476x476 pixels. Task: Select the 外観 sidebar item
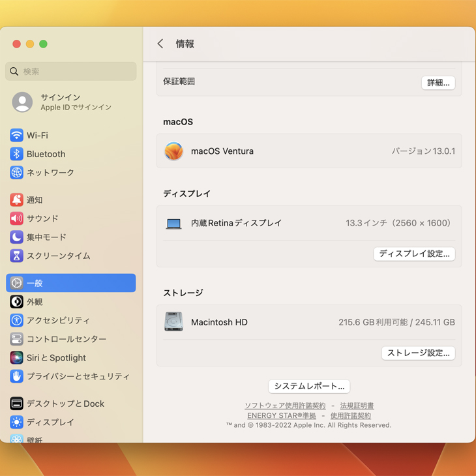tap(35, 302)
